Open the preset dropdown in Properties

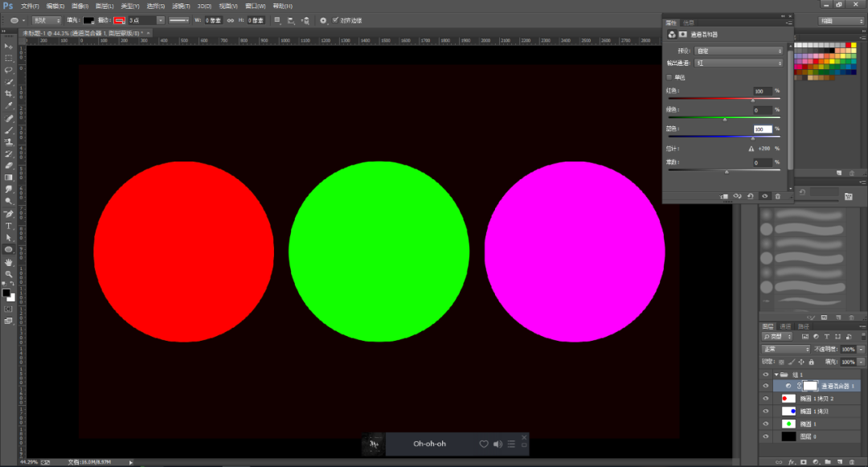[739, 51]
